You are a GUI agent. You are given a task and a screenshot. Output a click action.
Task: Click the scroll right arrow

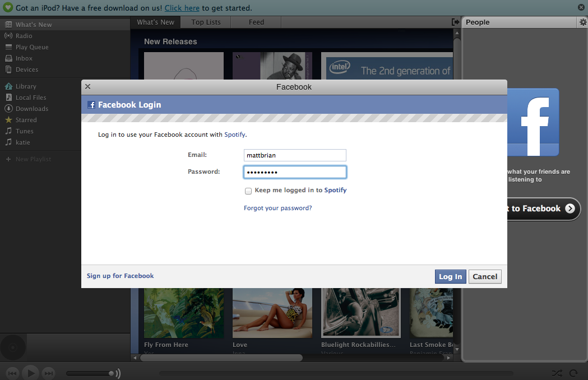[448, 358]
